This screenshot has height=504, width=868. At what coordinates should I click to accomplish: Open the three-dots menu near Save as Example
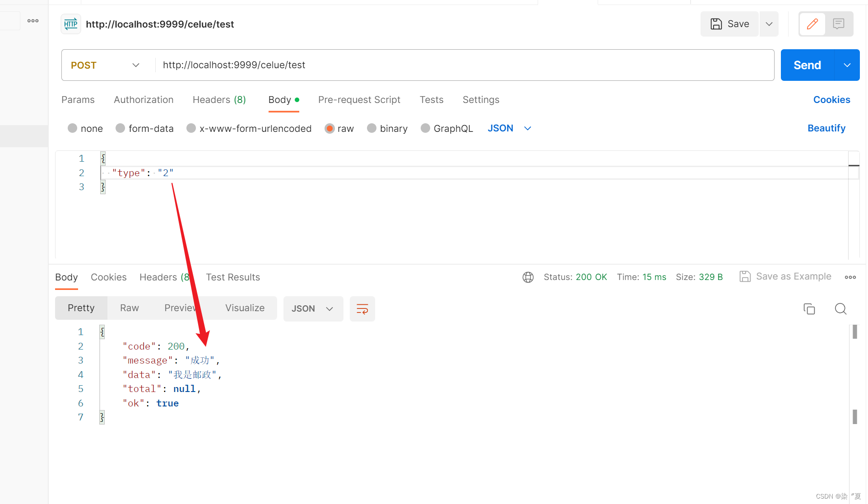(x=850, y=277)
